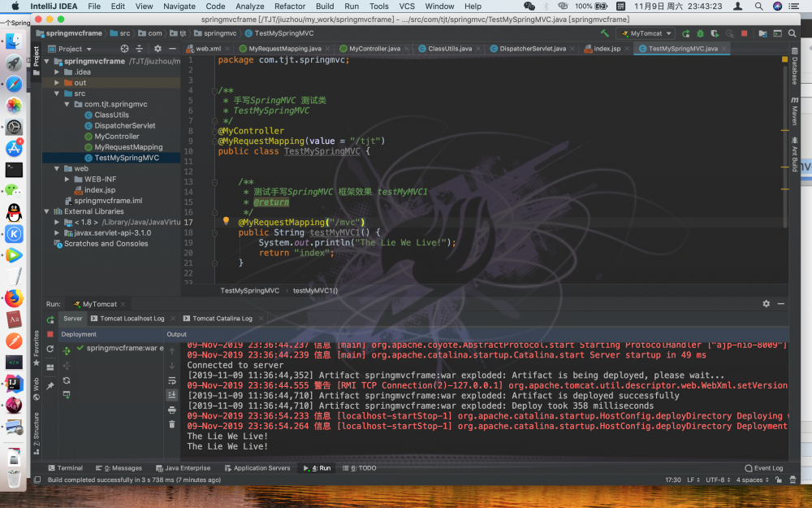Click the print icon in Output panel
The width and height of the screenshot is (812, 508).
(171, 410)
